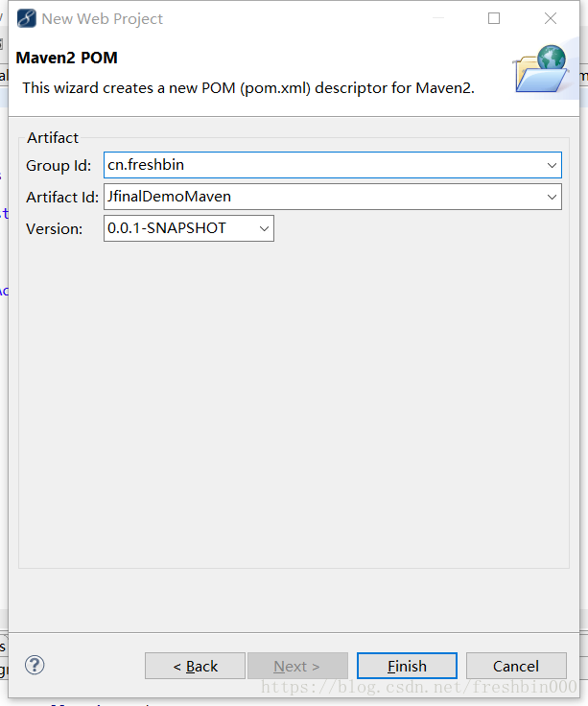The image size is (588, 706).
Task: Maximize the New Web Project dialog
Action: click(494, 18)
